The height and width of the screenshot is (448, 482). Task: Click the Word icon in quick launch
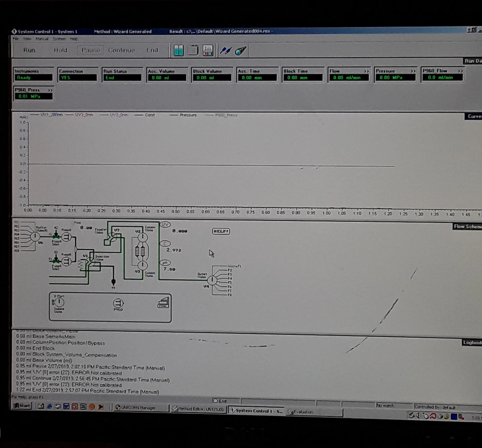pos(66,406)
